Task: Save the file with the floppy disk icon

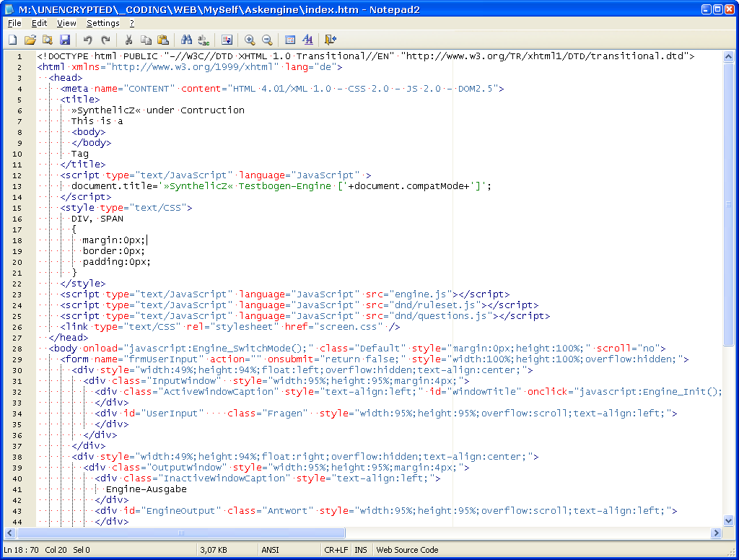Action: [65, 40]
